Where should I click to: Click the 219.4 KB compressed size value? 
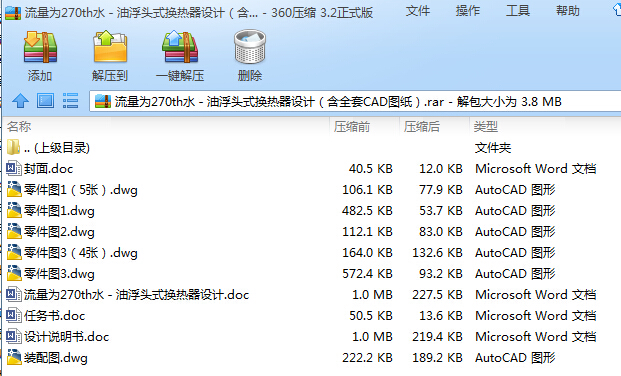[437, 337]
